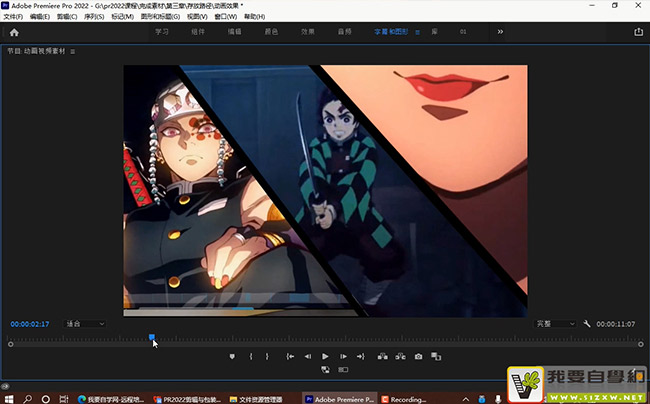Open the 视图(V) menu
Viewport: 650px width, 404px height.
coord(197,17)
